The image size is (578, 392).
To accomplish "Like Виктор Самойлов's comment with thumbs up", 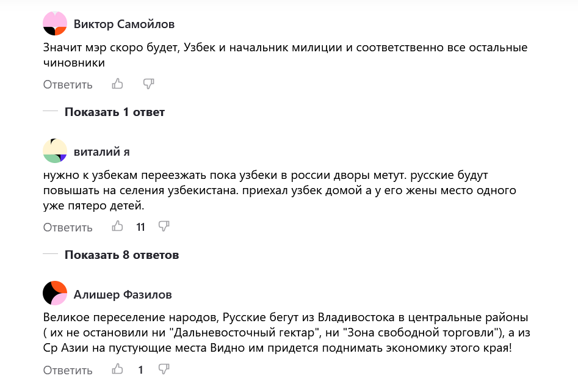I will tap(117, 84).
